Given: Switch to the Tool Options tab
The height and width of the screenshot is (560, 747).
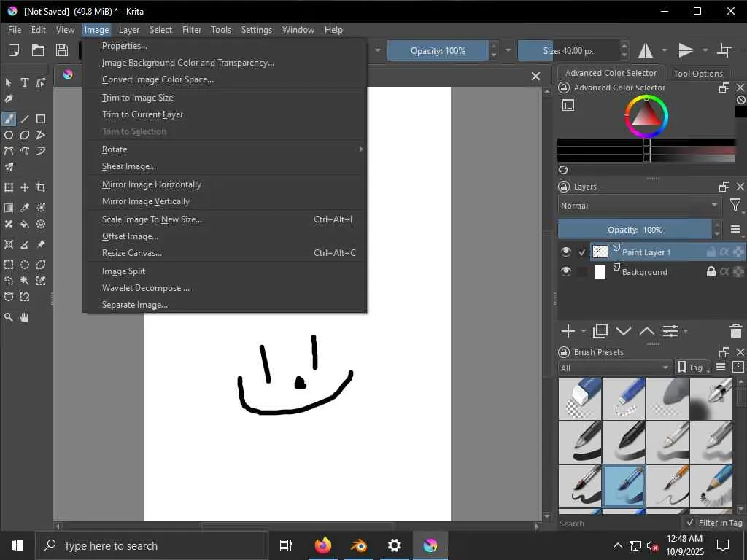Looking at the screenshot, I should (x=698, y=74).
